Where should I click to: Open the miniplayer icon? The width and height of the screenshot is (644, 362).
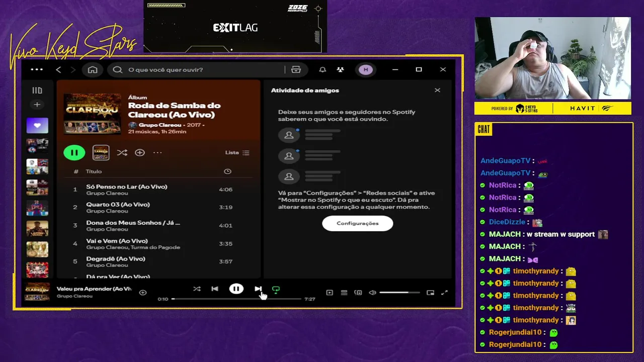[x=430, y=292]
